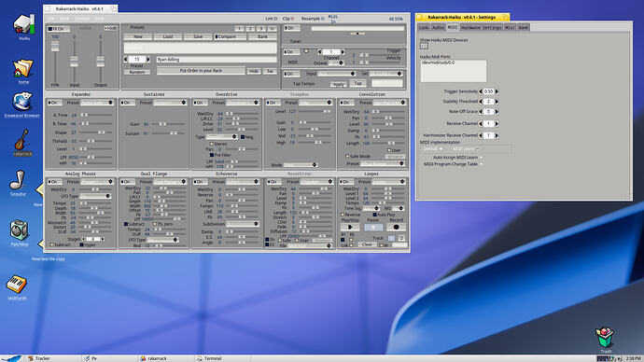Open the Sequitur music note icon

[18, 180]
